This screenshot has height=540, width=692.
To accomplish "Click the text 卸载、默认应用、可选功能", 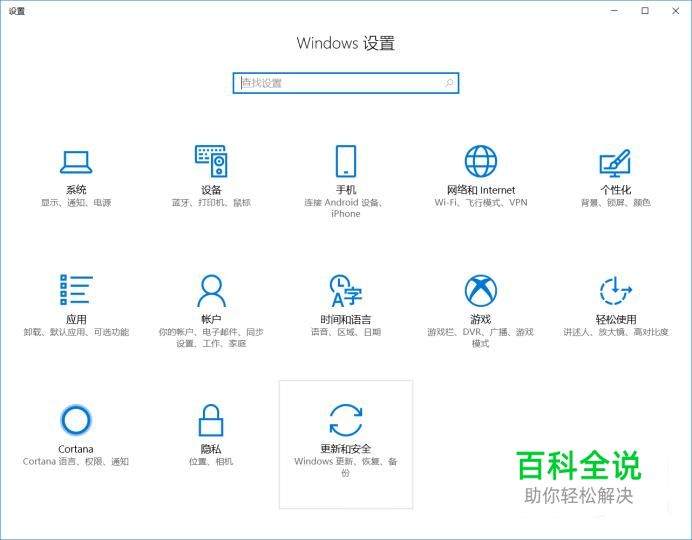I will pos(76,332).
